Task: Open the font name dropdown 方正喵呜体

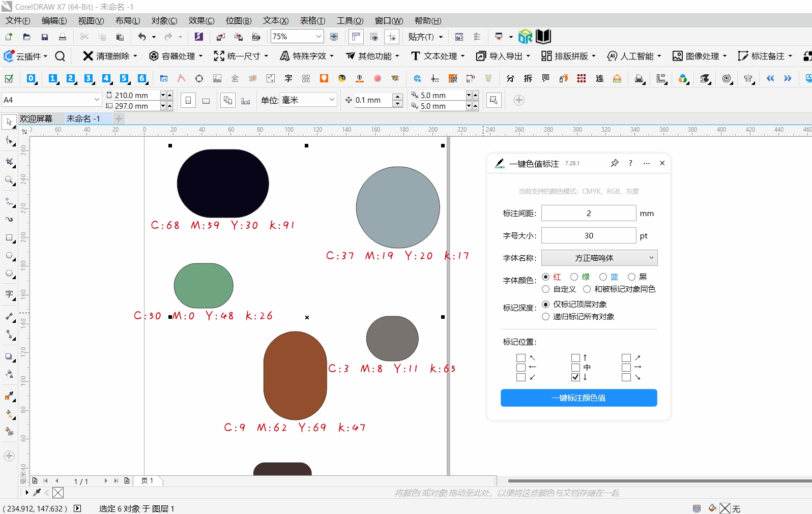Action: click(599, 258)
